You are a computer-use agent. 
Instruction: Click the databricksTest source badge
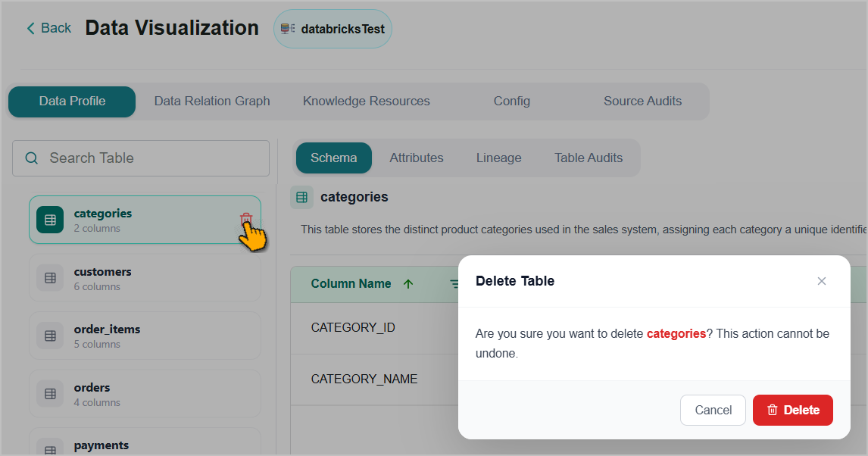point(333,29)
